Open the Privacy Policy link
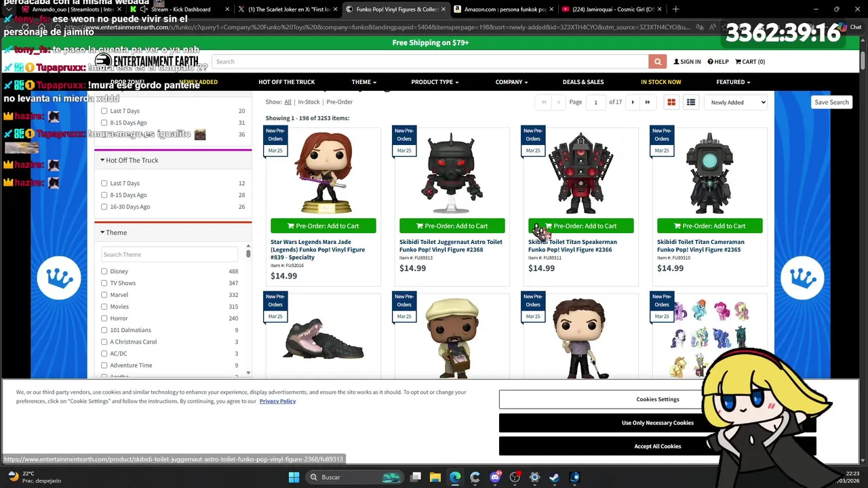868x488 pixels. tap(277, 401)
